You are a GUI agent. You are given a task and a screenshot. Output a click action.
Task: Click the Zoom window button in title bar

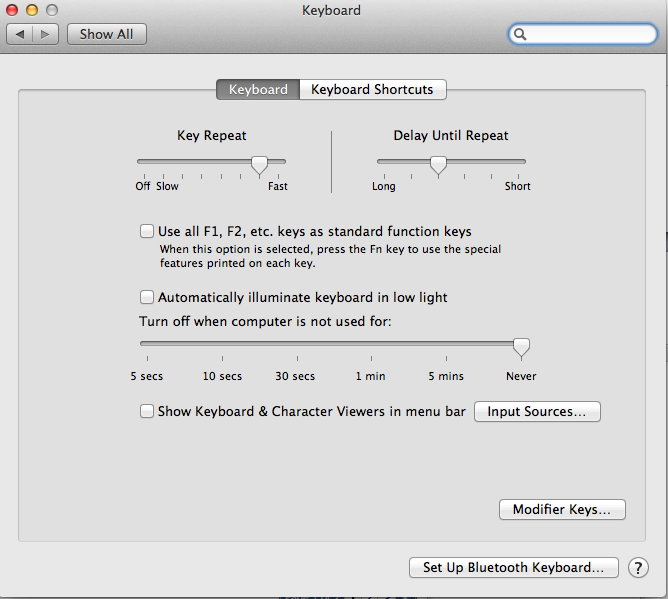[x=52, y=10]
